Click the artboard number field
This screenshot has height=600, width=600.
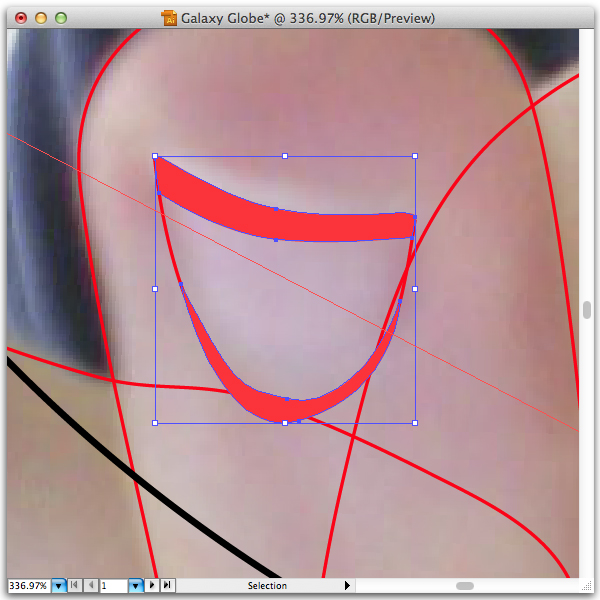114,585
